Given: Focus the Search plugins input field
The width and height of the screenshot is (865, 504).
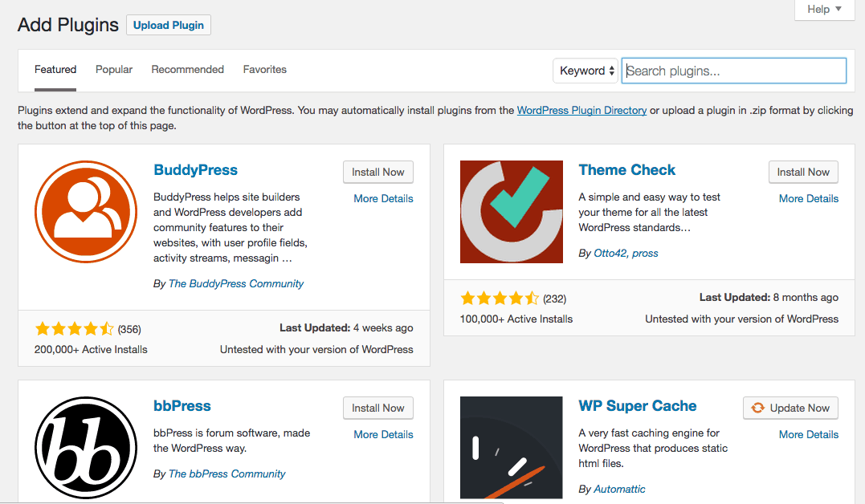Looking at the screenshot, I should 734,71.
